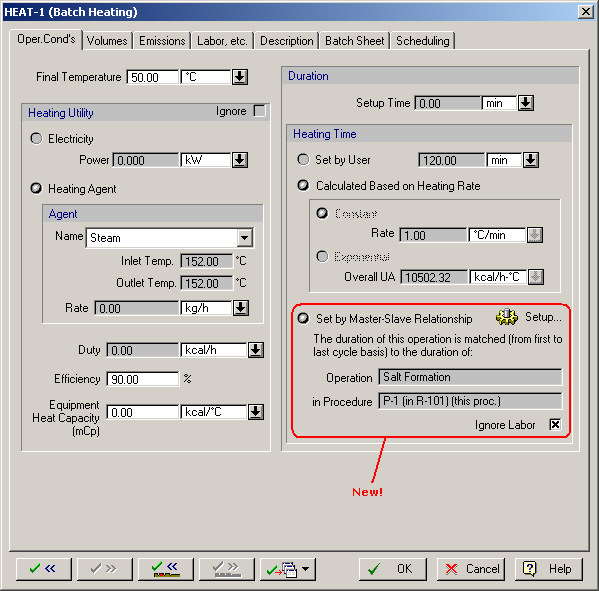Screen dimensions: 599x591
Task: Open unit dropdown for Equipment Heat Capacity
Action: click(x=256, y=412)
